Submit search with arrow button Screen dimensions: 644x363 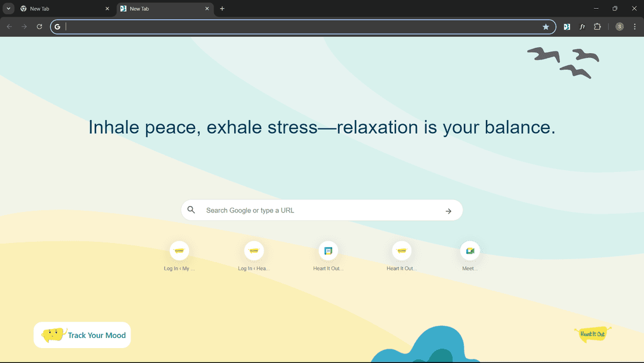[448, 211]
